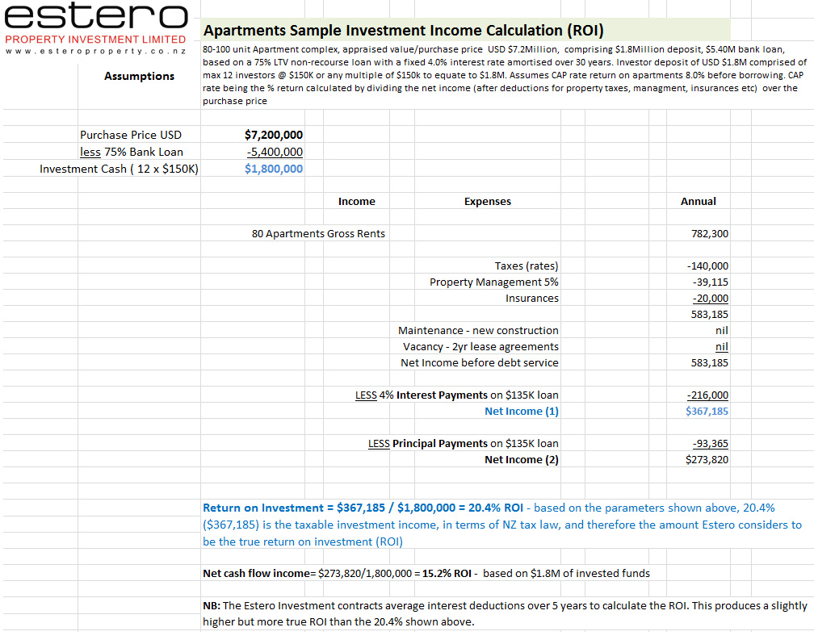The image size is (814, 644).
Task: Click the blue $367,185 Net Income value
Action: tap(707, 411)
